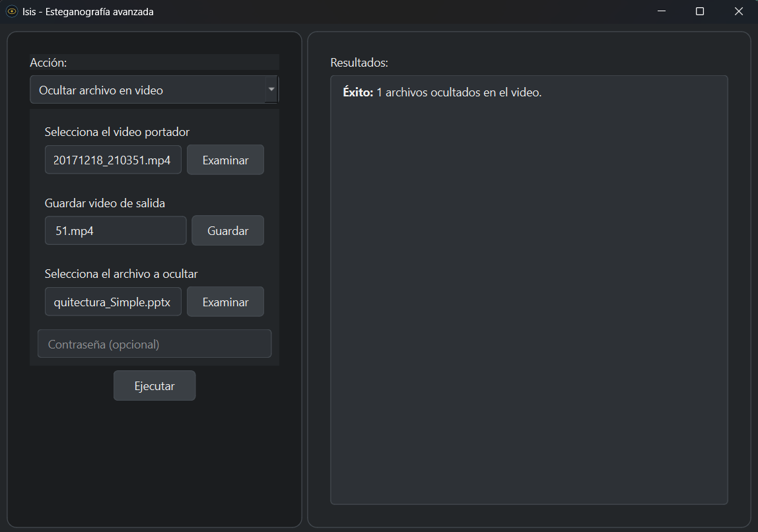Click the 51.mp4 output video field
Image resolution: width=758 pixels, height=532 pixels.
[116, 231]
